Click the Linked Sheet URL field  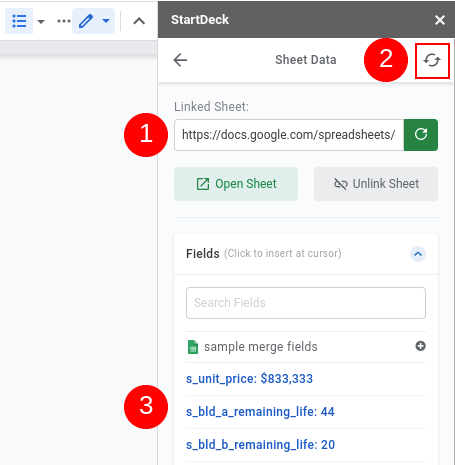[289, 135]
